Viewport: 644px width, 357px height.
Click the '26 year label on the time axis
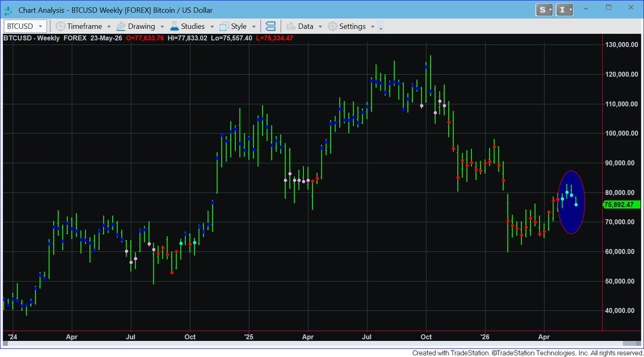click(x=485, y=337)
